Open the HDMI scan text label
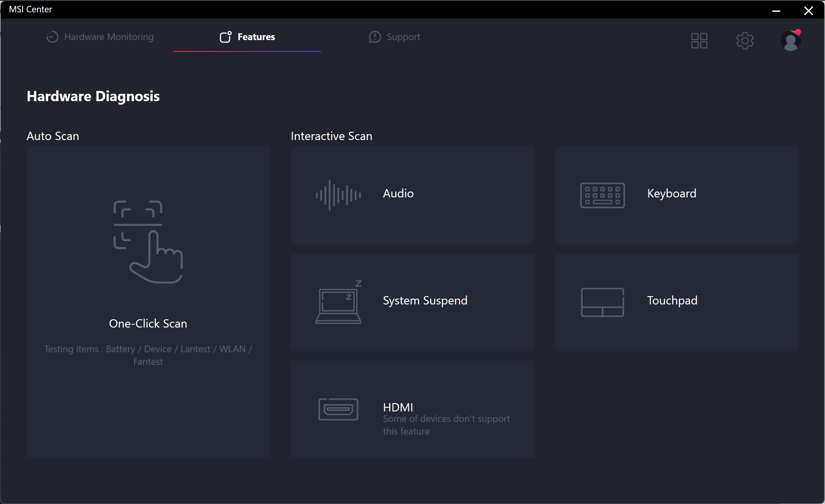Image resolution: width=825 pixels, height=504 pixels. click(x=398, y=407)
